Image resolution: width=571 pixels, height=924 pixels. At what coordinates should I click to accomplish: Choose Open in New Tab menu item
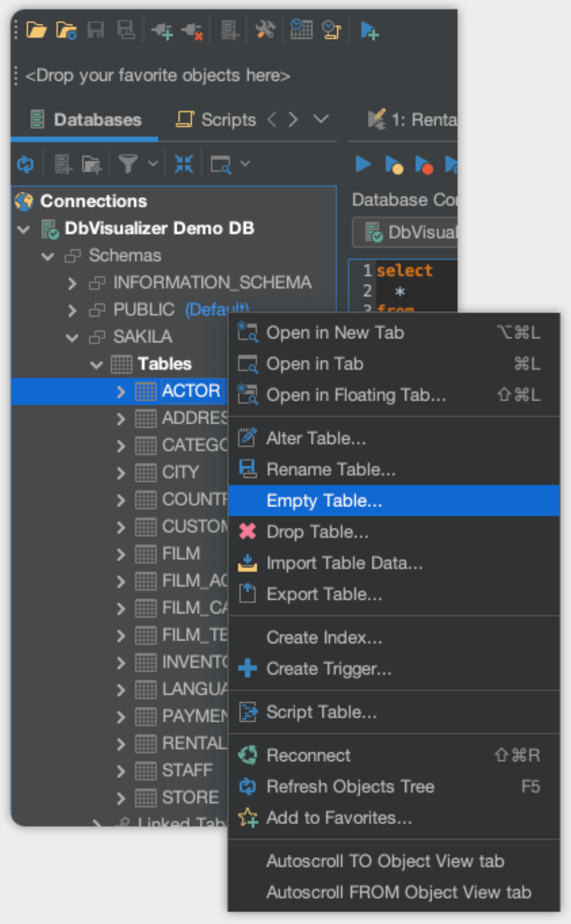(394, 332)
